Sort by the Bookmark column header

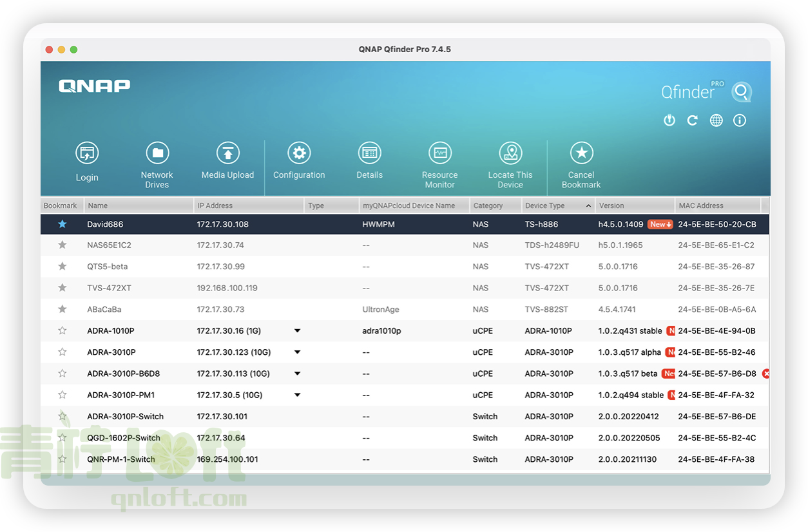[x=63, y=206]
